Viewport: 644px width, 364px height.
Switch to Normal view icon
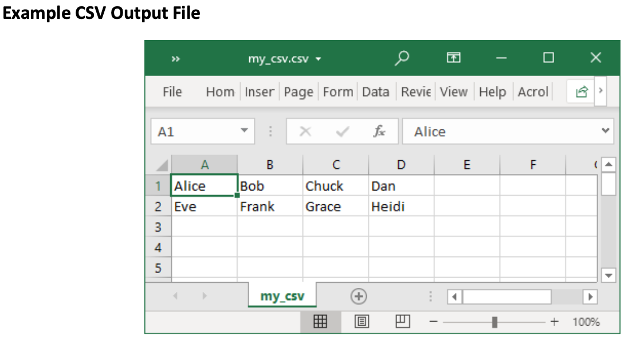point(320,321)
